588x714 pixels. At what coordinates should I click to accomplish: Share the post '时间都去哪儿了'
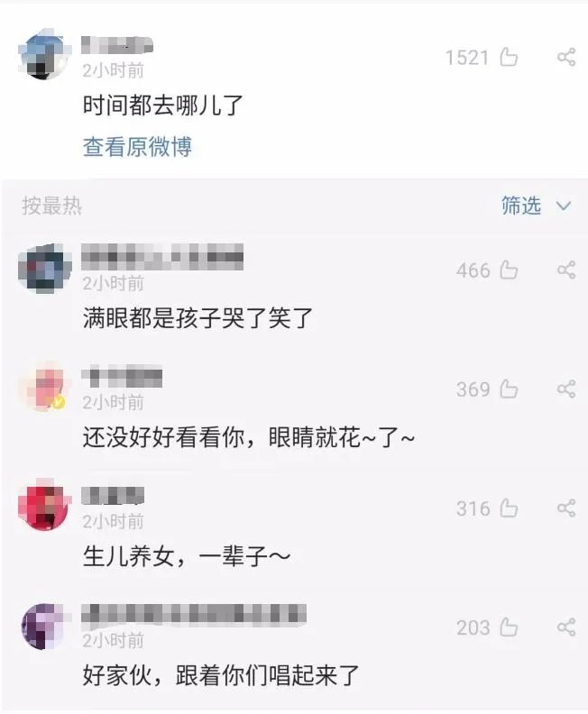coord(566,58)
